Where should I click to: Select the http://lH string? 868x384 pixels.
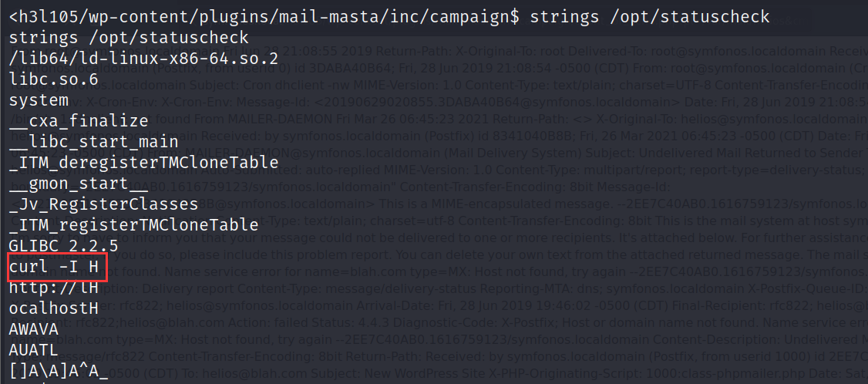tap(54, 288)
